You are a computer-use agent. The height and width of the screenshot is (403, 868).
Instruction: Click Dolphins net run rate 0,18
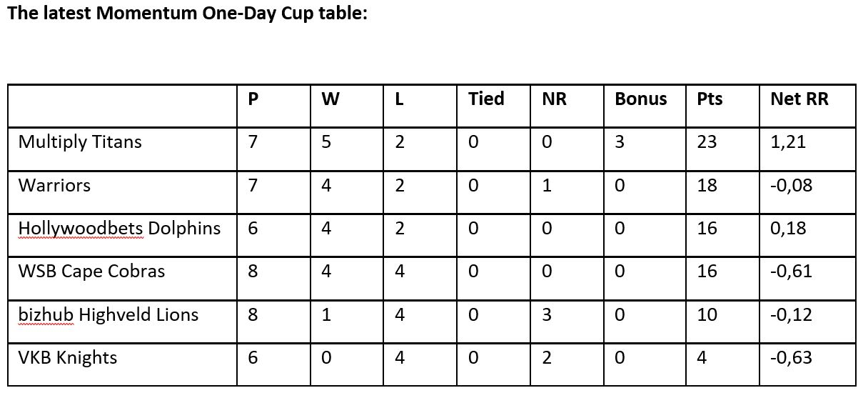(x=788, y=229)
